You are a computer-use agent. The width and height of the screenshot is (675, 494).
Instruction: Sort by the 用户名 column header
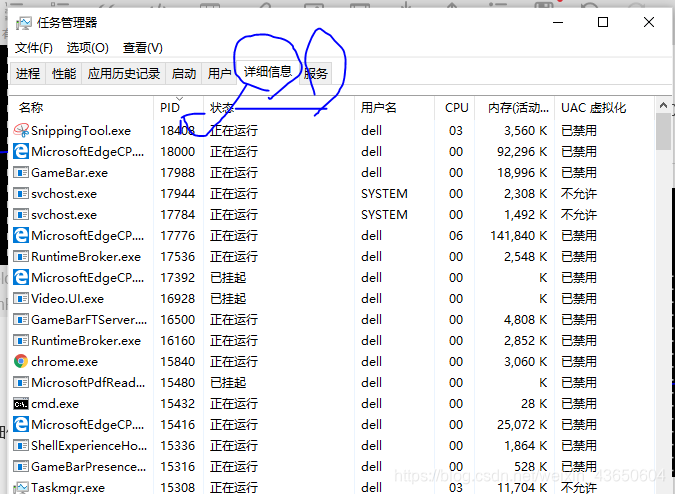[x=394, y=108]
